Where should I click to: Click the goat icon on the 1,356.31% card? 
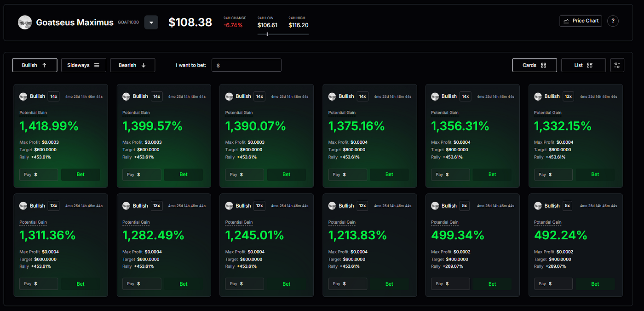(x=435, y=96)
